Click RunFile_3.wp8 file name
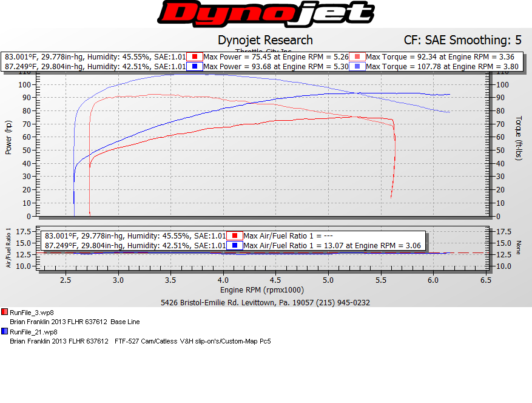The image size is (532, 403). point(32,313)
